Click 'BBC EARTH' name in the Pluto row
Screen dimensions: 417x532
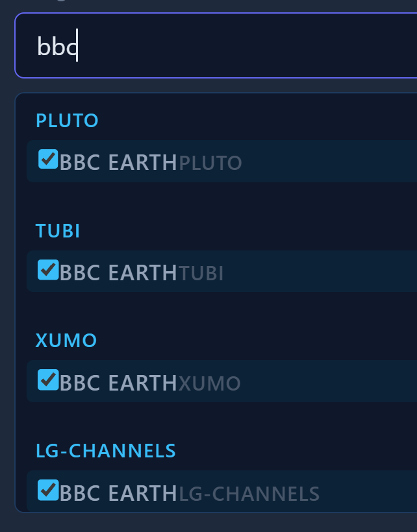[x=118, y=162]
